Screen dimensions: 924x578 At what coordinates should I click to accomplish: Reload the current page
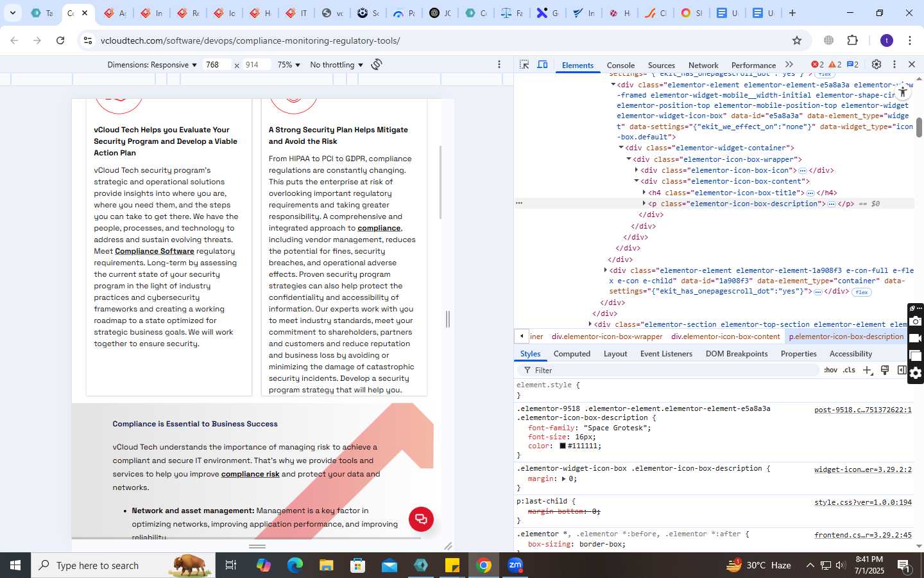coord(60,40)
